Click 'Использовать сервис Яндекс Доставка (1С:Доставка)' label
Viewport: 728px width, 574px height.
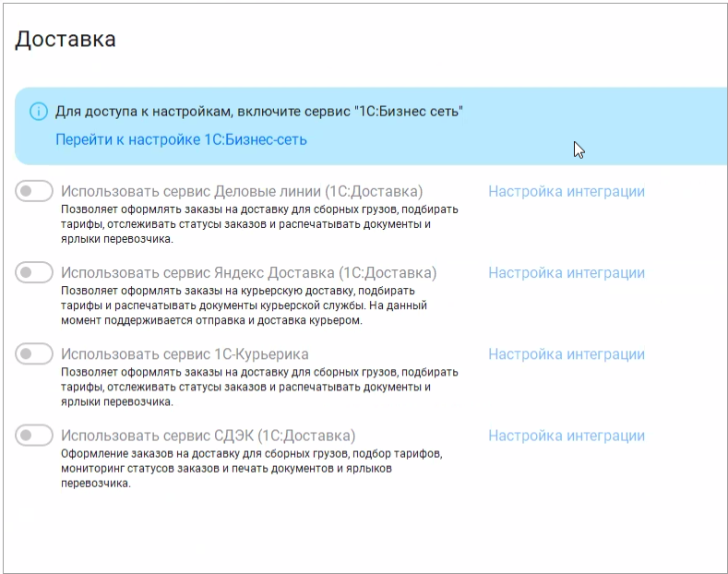click(x=249, y=272)
